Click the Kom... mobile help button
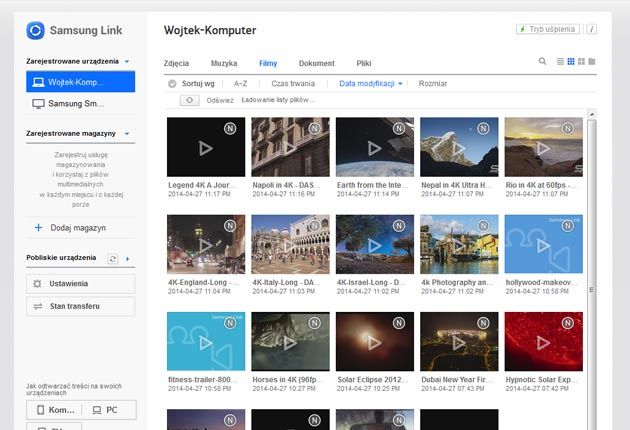This screenshot has height=430, width=630. tap(55, 410)
